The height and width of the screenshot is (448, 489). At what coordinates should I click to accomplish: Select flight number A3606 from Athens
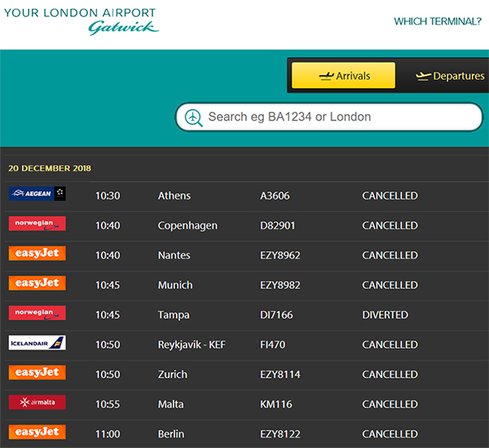(275, 195)
